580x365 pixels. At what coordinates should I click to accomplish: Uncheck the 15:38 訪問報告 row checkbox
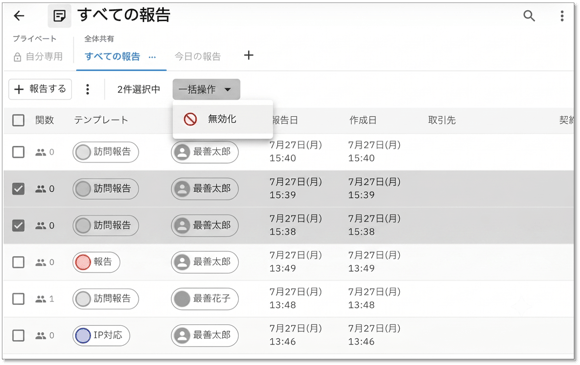(18, 226)
